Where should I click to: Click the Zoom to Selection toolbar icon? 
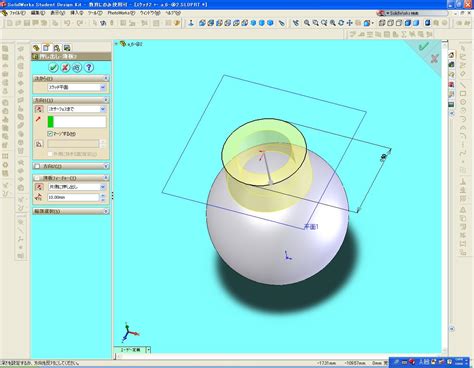pyautogui.click(x=332, y=23)
